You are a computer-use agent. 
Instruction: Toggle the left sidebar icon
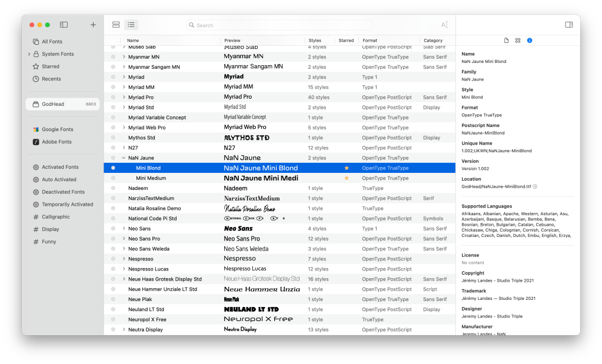[64, 25]
